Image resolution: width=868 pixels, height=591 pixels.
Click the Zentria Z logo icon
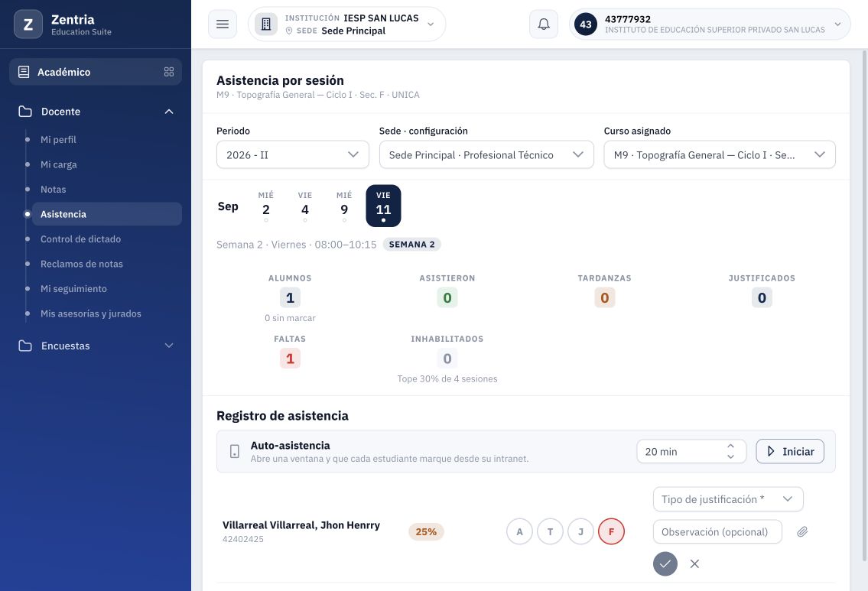(28, 24)
